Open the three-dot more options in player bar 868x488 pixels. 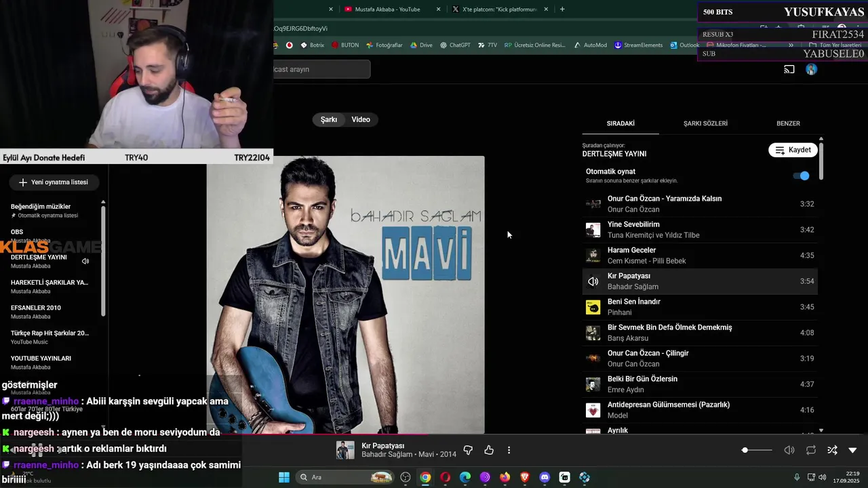(x=509, y=450)
